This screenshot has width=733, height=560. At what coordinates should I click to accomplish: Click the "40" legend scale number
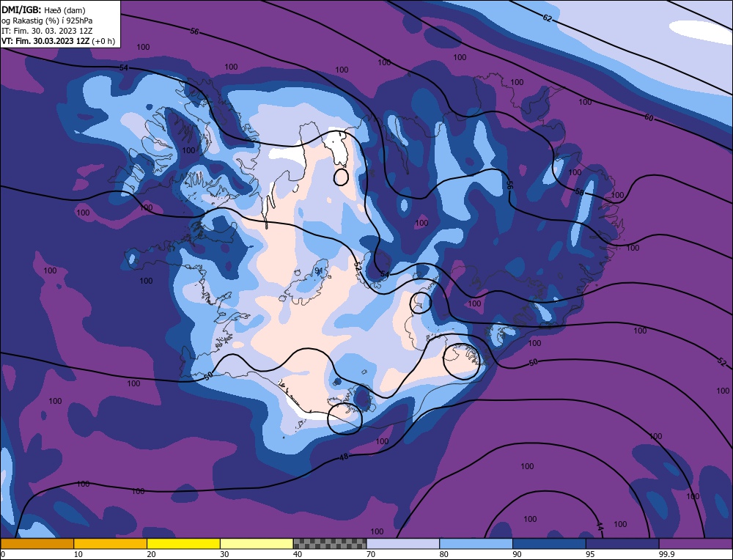[298, 554]
